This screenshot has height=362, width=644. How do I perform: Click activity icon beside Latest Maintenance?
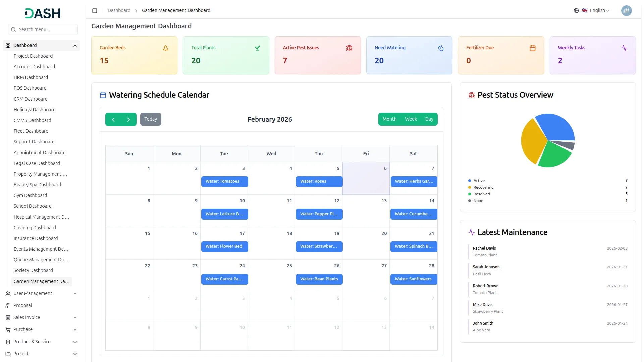pyautogui.click(x=472, y=232)
